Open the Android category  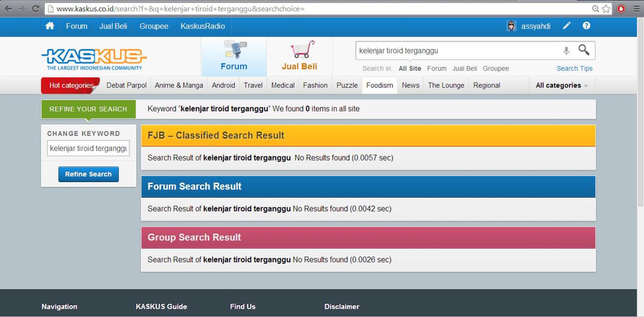[223, 86]
